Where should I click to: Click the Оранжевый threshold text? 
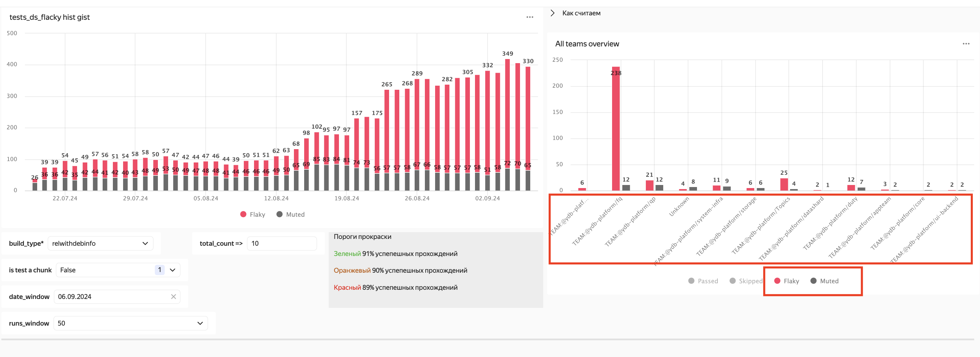tap(352, 270)
